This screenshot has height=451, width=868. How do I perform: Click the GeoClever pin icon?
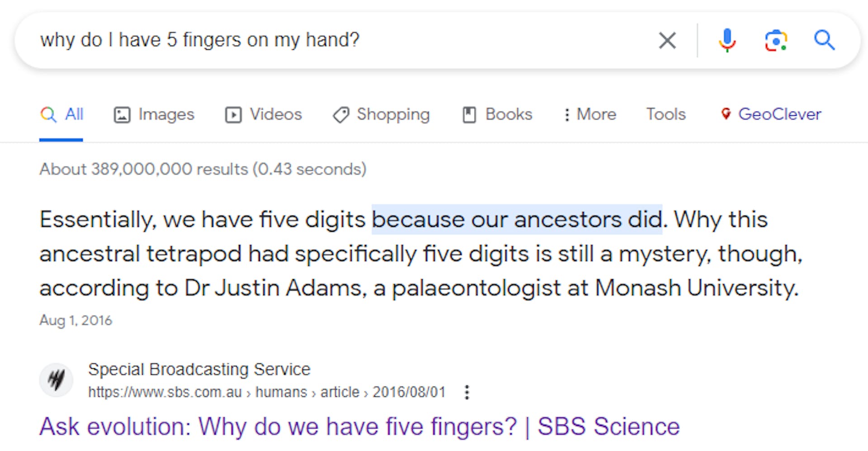(x=726, y=114)
